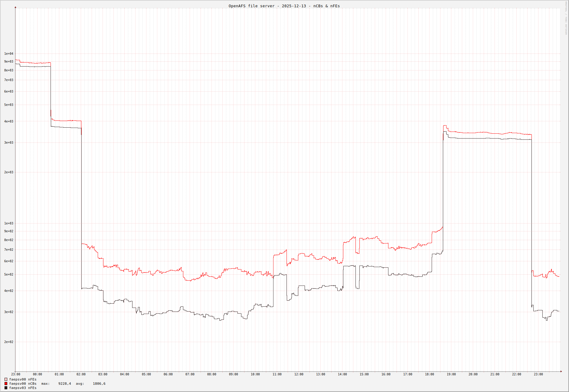The image size is (569, 392).
Task: Click the 22:00 time axis label
Action: [516, 374]
